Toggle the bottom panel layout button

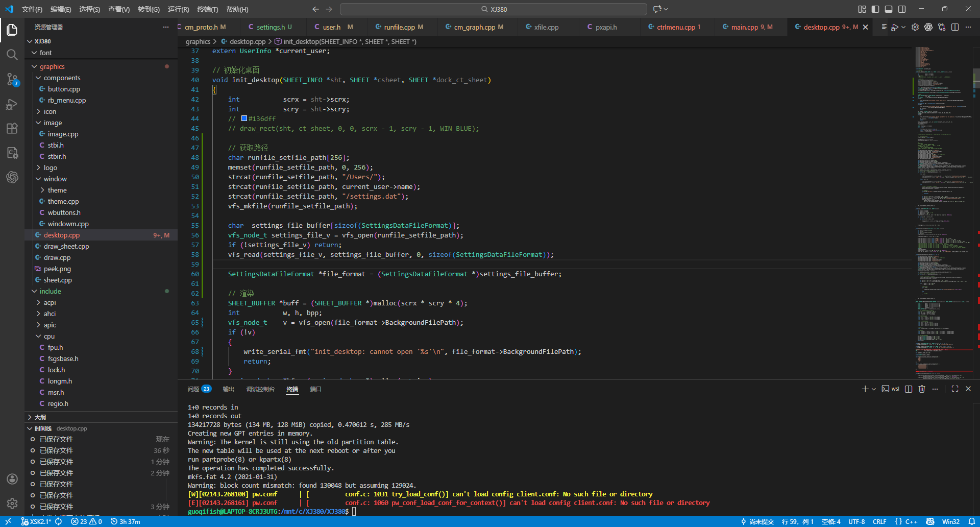click(x=889, y=9)
